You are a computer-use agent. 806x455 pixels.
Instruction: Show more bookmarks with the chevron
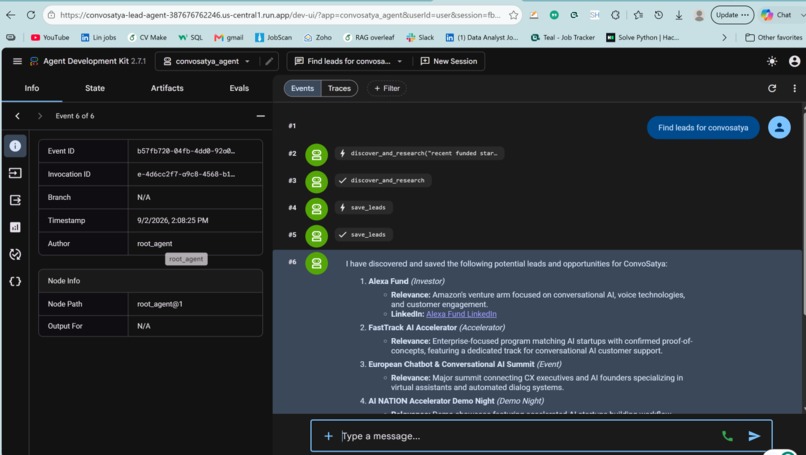[x=724, y=38]
